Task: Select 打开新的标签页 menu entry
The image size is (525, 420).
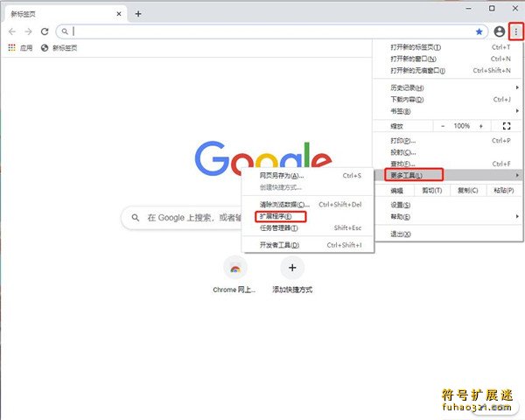Action: tap(448, 47)
